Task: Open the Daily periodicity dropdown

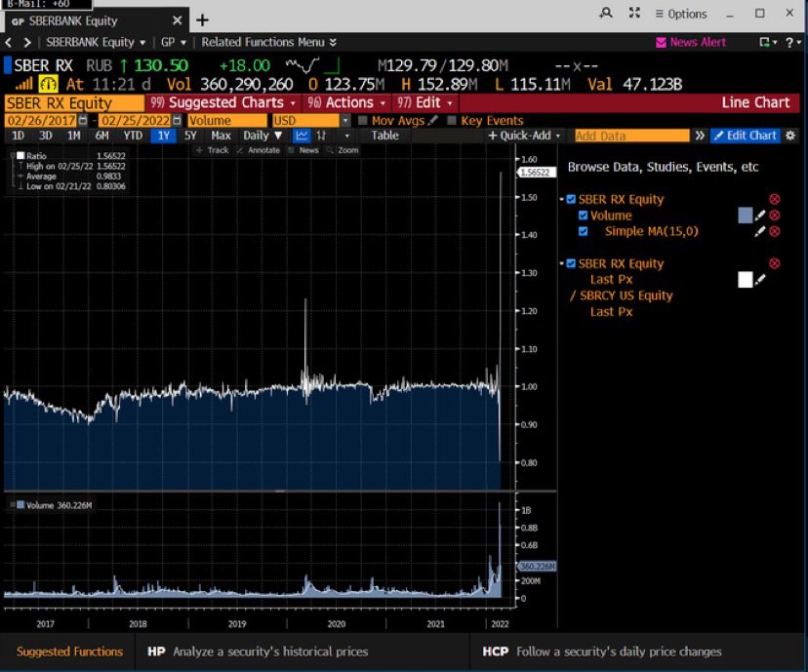Action: tap(263, 136)
